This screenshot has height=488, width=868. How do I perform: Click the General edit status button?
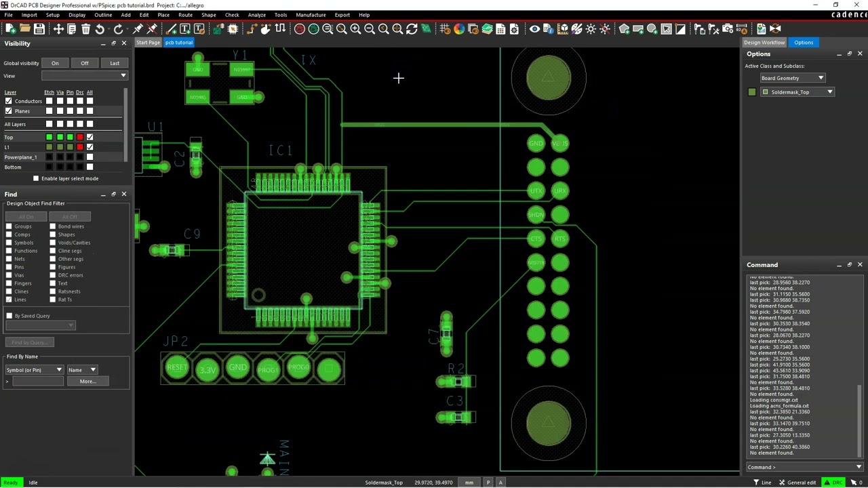click(797, 483)
